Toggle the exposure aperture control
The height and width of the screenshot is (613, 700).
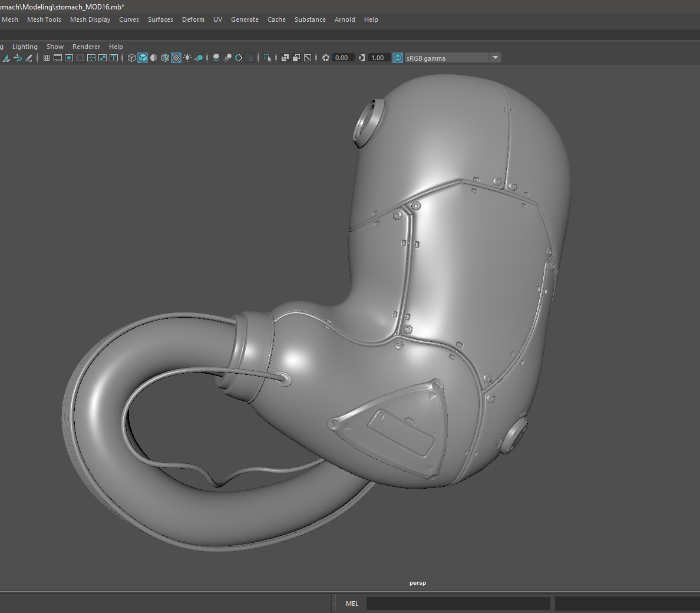coord(325,57)
